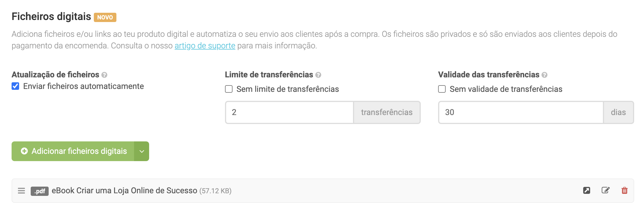Click the drag handle of the eBook file
This screenshot has height=215, width=644.
click(21, 191)
